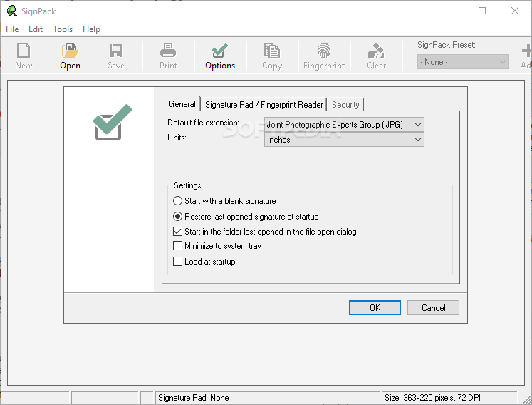Switch to Signature Pad / Fingerprint Reader tab
The height and width of the screenshot is (405, 532).
[x=264, y=105]
